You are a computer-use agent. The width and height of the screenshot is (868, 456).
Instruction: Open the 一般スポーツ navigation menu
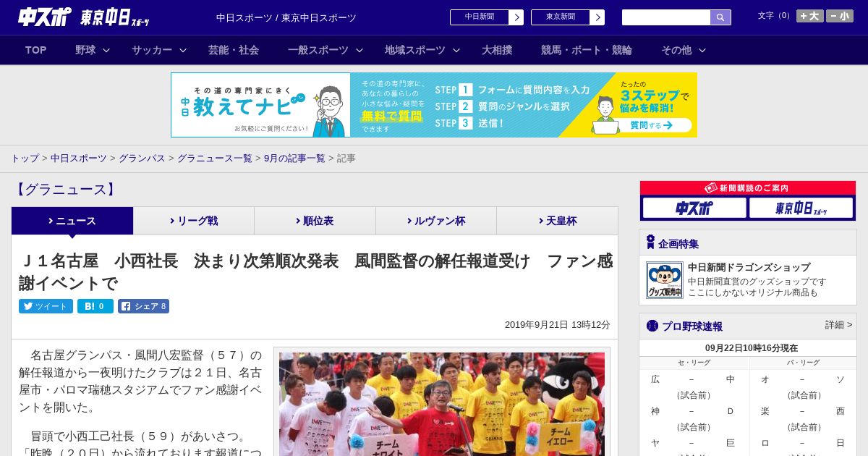point(318,50)
